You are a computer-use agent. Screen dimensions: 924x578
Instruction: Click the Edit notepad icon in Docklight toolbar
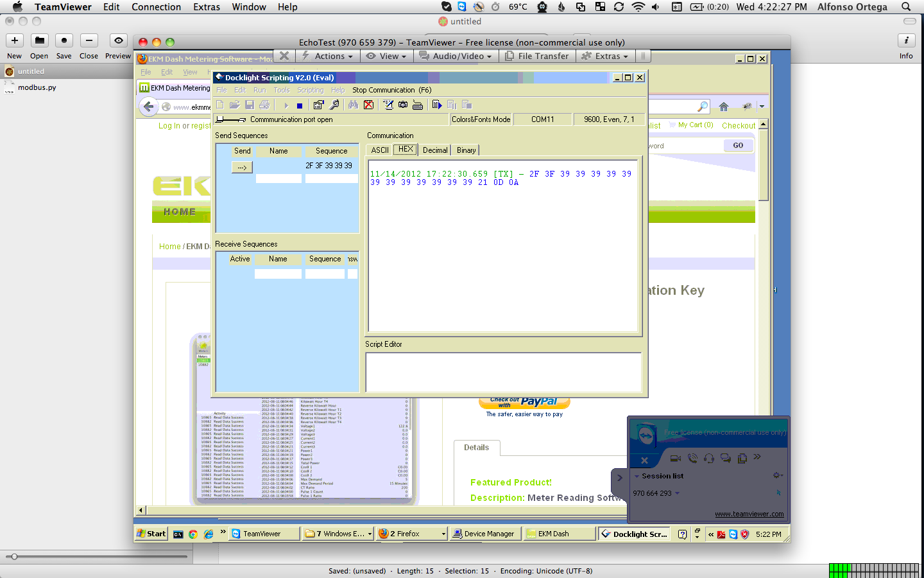pyautogui.click(x=388, y=105)
